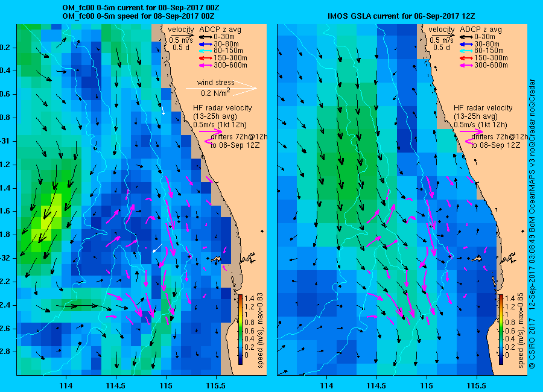Screen dimensions: 543x392
Task: Click the blue 30-80m legend arrow in left panel
Action: [x=205, y=44]
